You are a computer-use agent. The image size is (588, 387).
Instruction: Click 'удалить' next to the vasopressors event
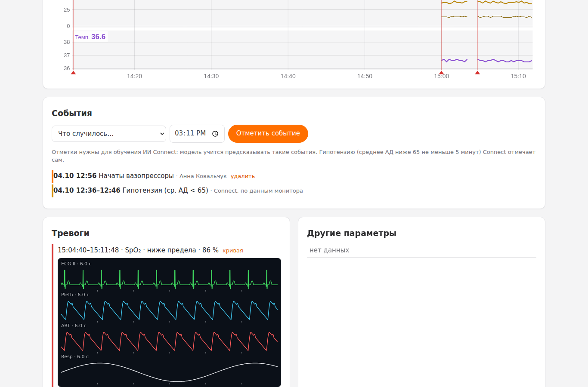(x=243, y=176)
